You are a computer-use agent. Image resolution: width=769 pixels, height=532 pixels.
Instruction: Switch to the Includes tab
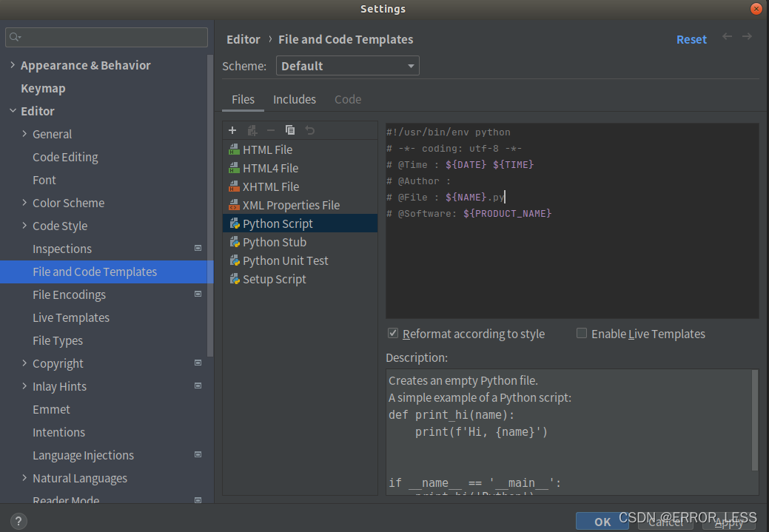point(295,100)
